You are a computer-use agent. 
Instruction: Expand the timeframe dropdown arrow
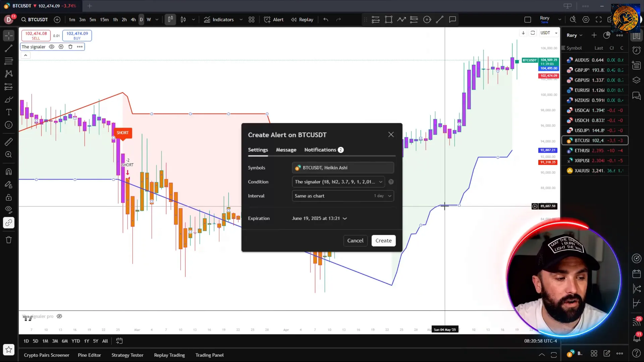(157, 19)
